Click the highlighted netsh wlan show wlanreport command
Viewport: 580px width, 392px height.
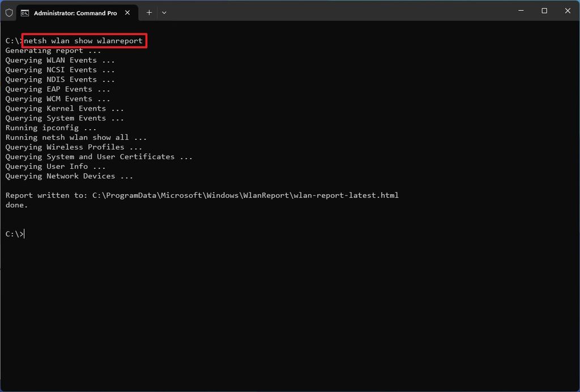point(83,40)
